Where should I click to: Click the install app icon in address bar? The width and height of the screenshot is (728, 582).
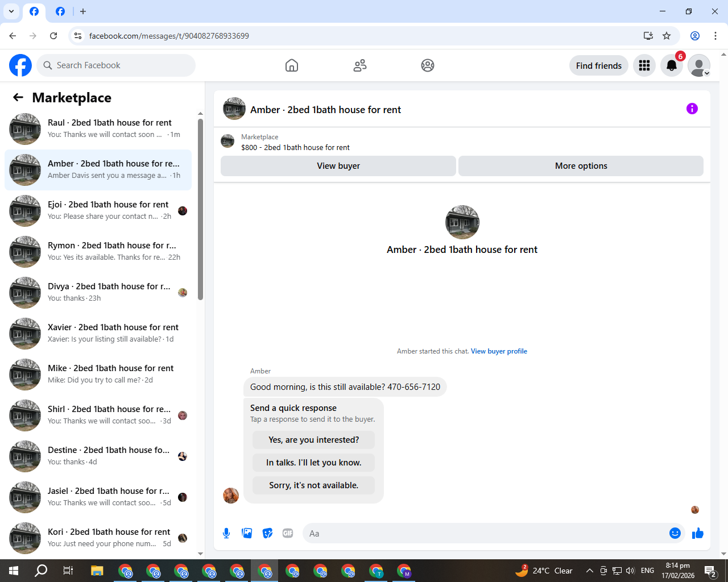[648, 36]
